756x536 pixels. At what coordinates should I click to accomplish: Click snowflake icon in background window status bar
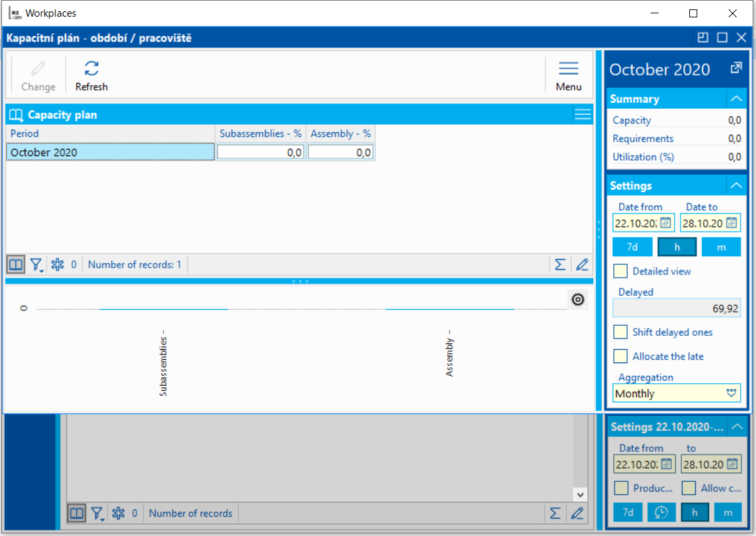118,513
